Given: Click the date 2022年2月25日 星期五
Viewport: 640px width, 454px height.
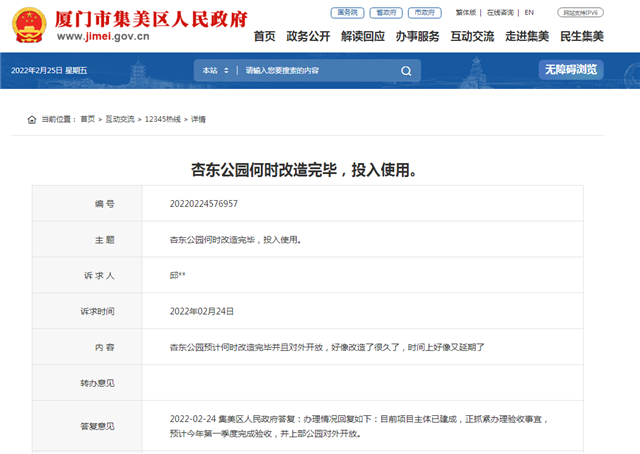Looking at the screenshot, I should point(49,71).
